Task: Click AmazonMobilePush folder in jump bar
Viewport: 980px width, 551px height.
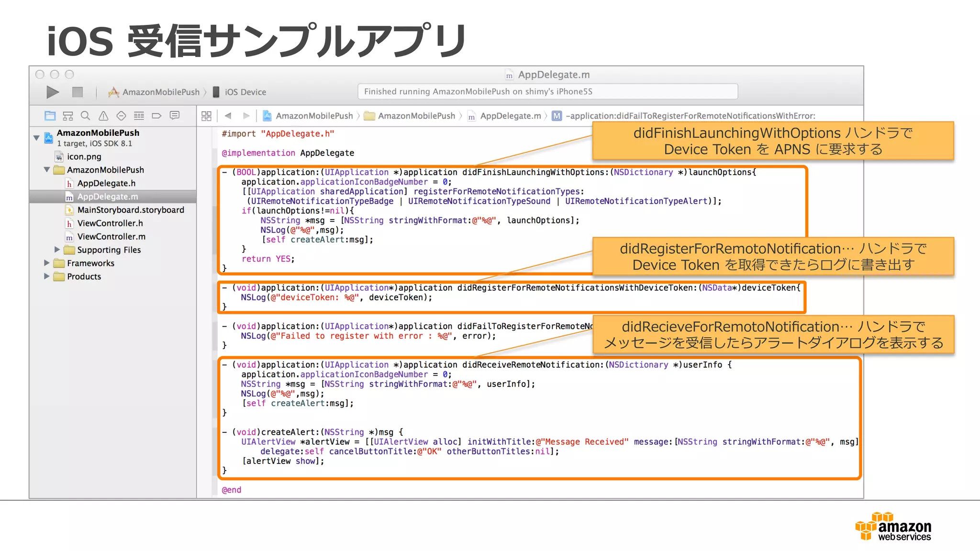Action: pyautogui.click(x=410, y=116)
